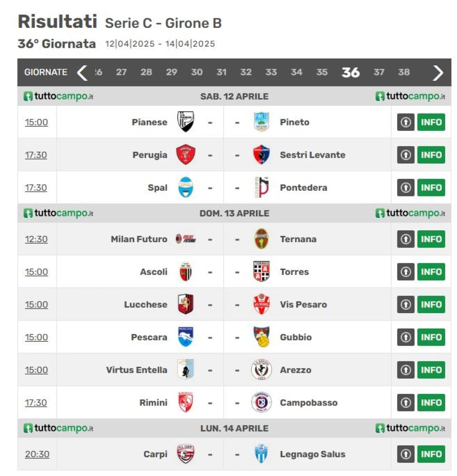Click the Perugia red griffin crest

click(x=186, y=155)
